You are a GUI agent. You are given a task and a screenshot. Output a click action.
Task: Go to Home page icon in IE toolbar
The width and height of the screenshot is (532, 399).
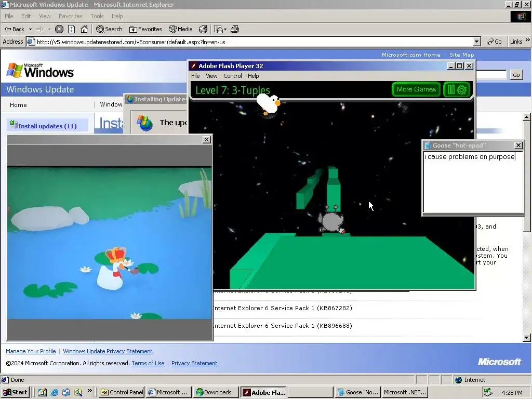84,29
